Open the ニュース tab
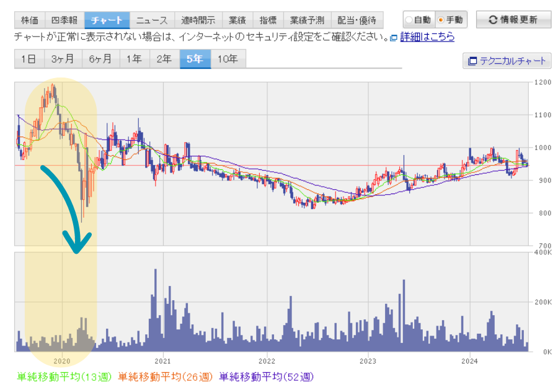Screen dimensions: 558x392 [152, 20]
